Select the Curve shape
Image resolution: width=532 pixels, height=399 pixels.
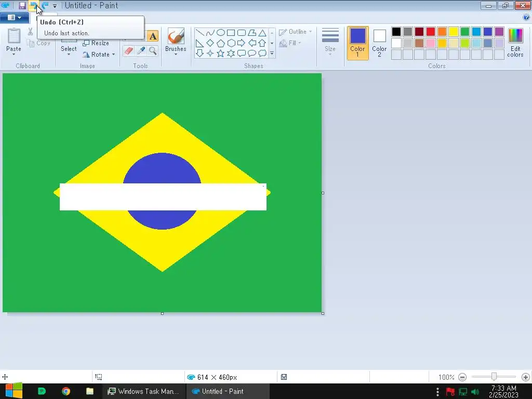tap(210, 33)
